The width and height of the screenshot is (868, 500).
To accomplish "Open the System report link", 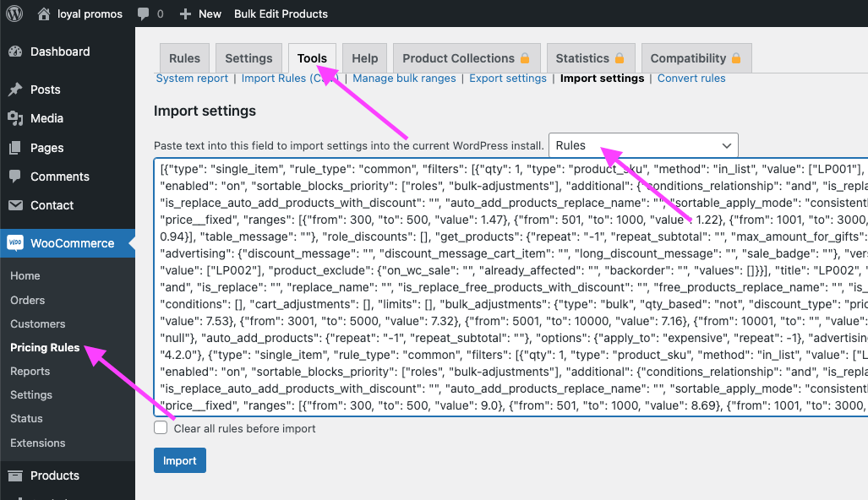I will click(192, 79).
